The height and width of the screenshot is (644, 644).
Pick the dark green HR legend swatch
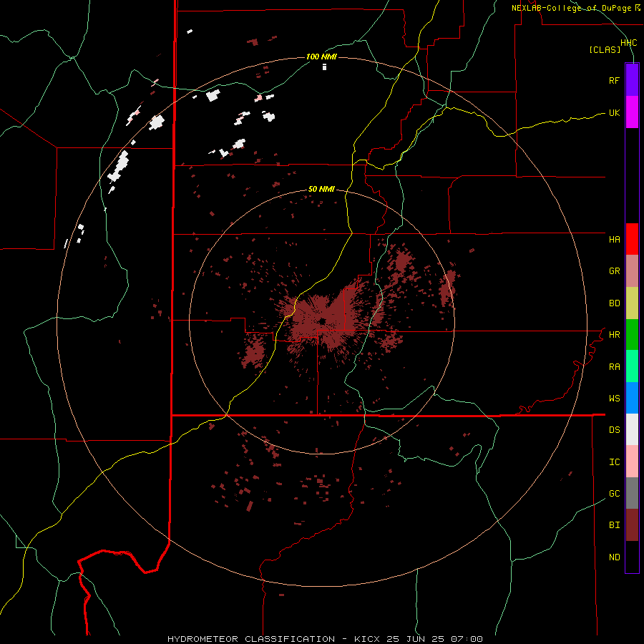pos(632,334)
